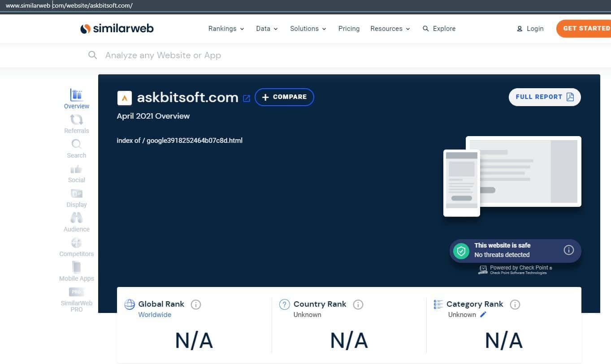
Task: Click the website preview thumbnail
Action: click(x=512, y=176)
